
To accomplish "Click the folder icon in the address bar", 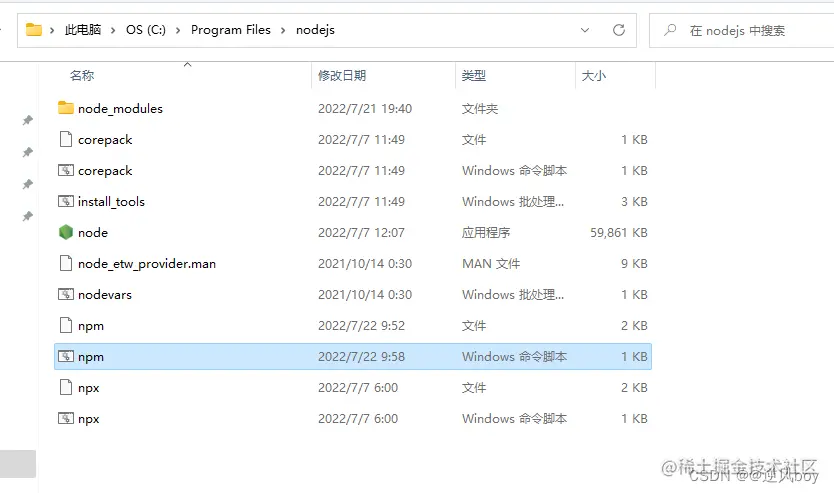I will tap(34, 30).
